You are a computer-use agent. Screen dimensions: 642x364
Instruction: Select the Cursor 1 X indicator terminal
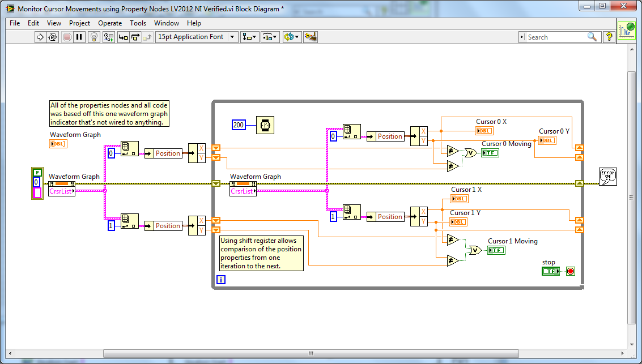(459, 199)
